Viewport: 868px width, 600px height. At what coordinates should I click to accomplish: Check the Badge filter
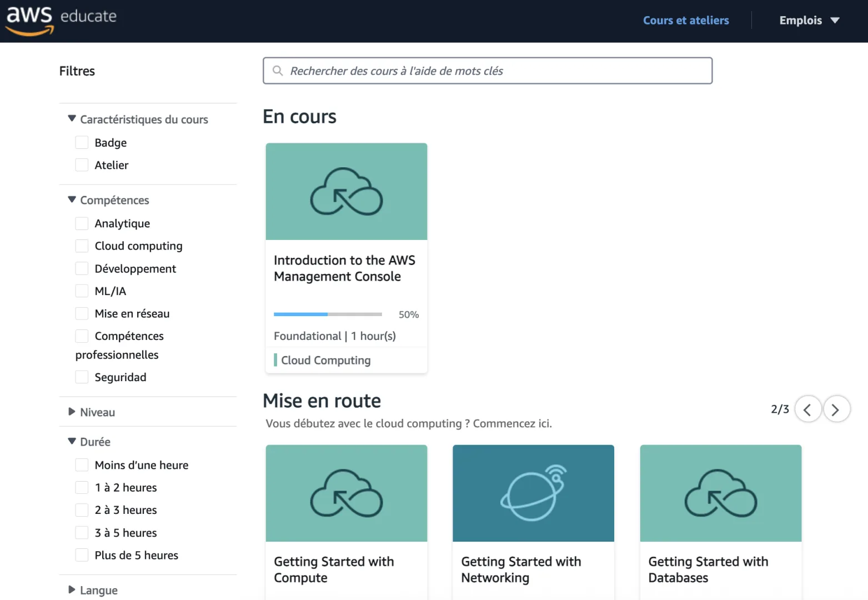(x=82, y=143)
